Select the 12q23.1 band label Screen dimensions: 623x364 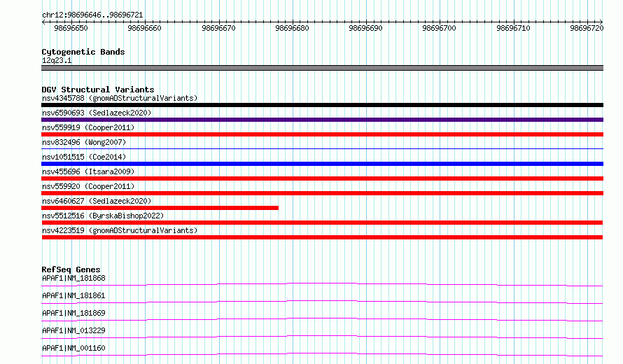(x=57, y=60)
